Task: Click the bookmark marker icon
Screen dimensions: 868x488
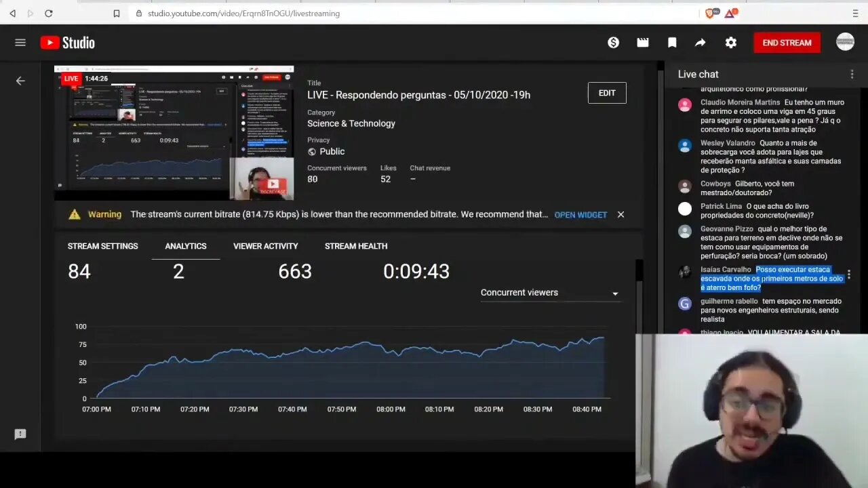Action: coord(672,43)
